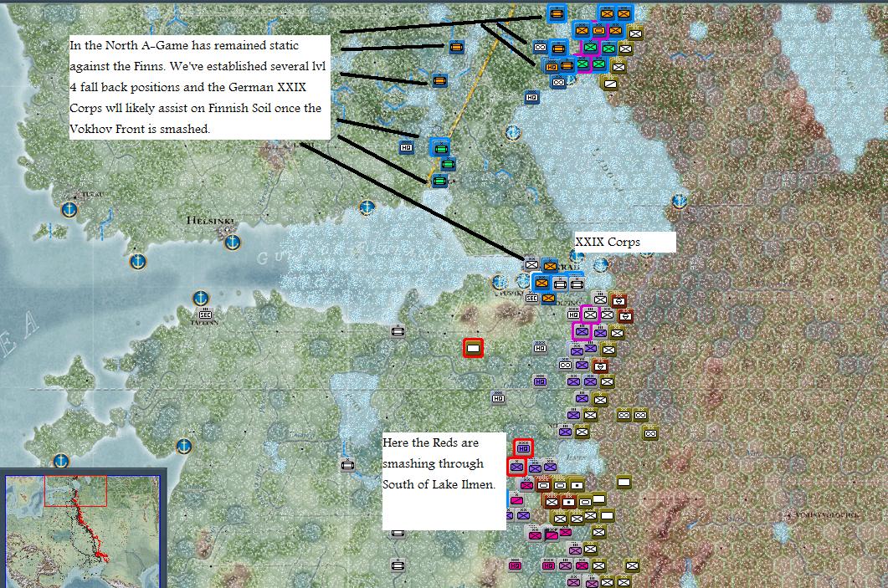The image size is (888, 588).
Task: Click the anchor port icon at Helsinki
Action: tap(232, 243)
